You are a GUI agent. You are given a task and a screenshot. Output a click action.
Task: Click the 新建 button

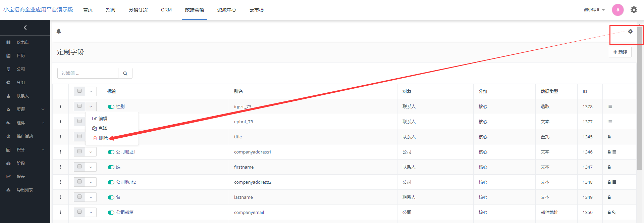(x=620, y=52)
